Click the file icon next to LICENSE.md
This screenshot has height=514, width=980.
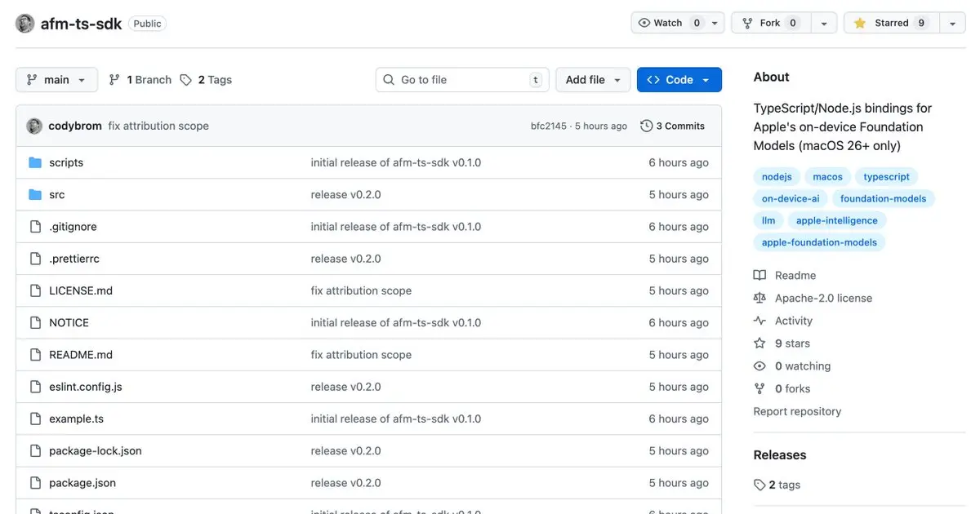click(35, 290)
